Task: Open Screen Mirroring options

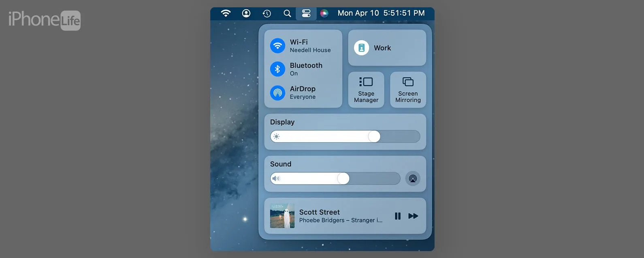Action: (408, 90)
